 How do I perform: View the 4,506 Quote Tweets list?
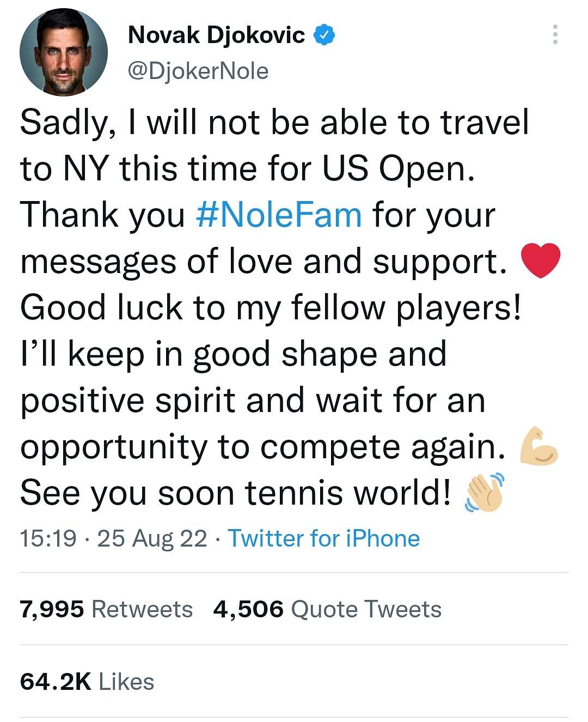point(327,609)
